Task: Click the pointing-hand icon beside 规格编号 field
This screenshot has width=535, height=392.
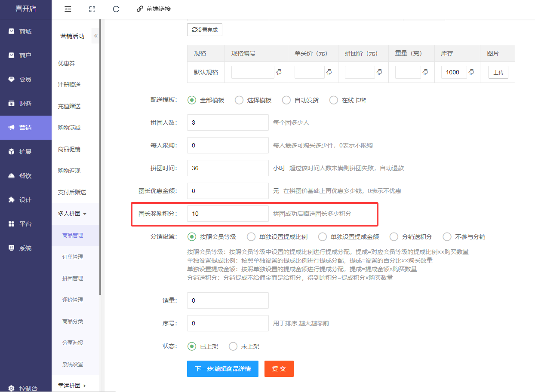Action: pos(279,72)
